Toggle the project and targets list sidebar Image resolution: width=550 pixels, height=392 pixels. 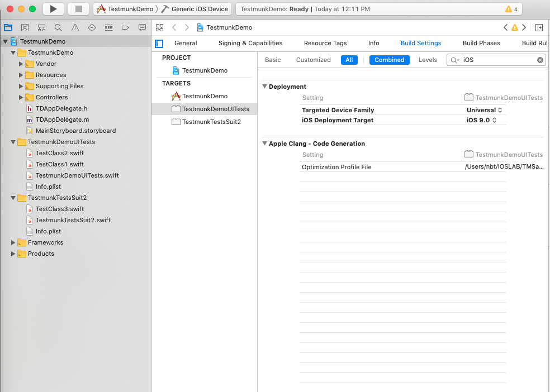(x=159, y=44)
